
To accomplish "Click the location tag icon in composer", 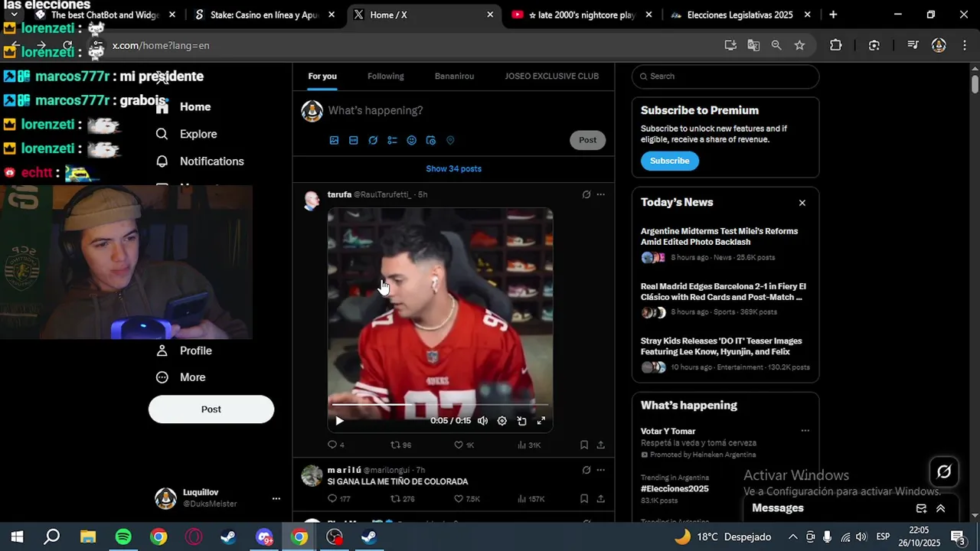I will [x=450, y=140].
